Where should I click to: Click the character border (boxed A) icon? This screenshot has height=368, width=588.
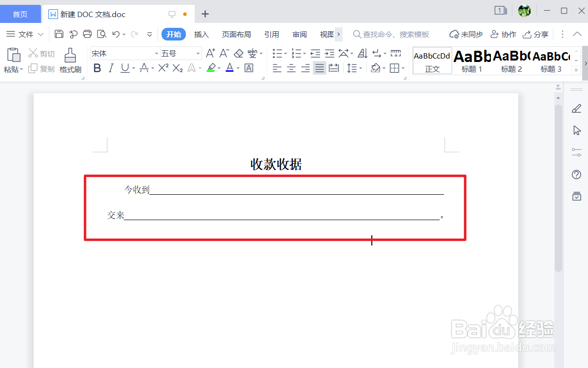(x=249, y=68)
